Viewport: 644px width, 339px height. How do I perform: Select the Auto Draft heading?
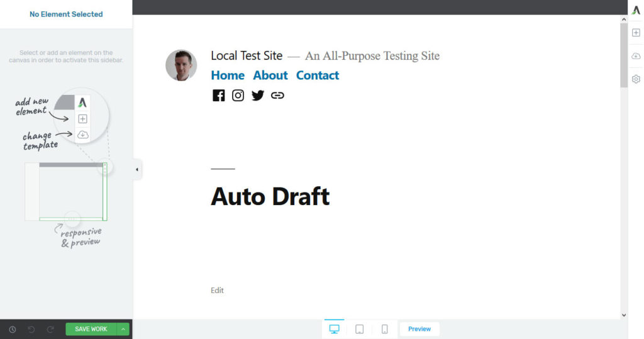tap(270, 196)
